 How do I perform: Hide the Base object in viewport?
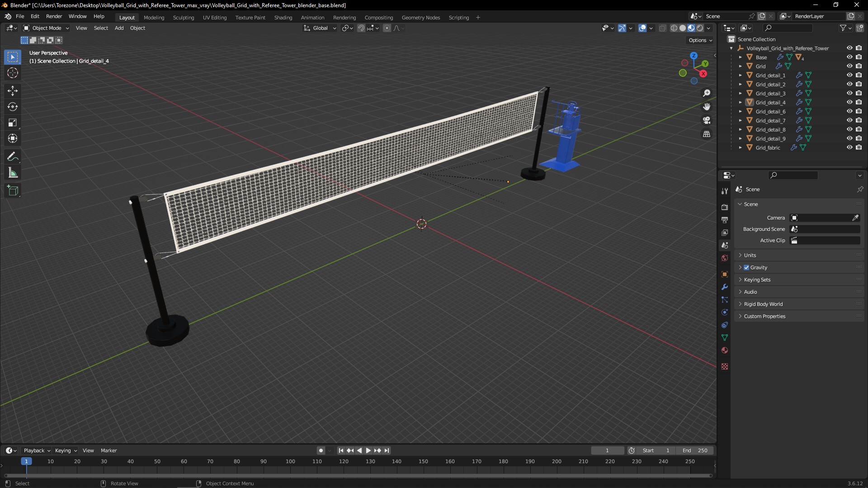849,57
